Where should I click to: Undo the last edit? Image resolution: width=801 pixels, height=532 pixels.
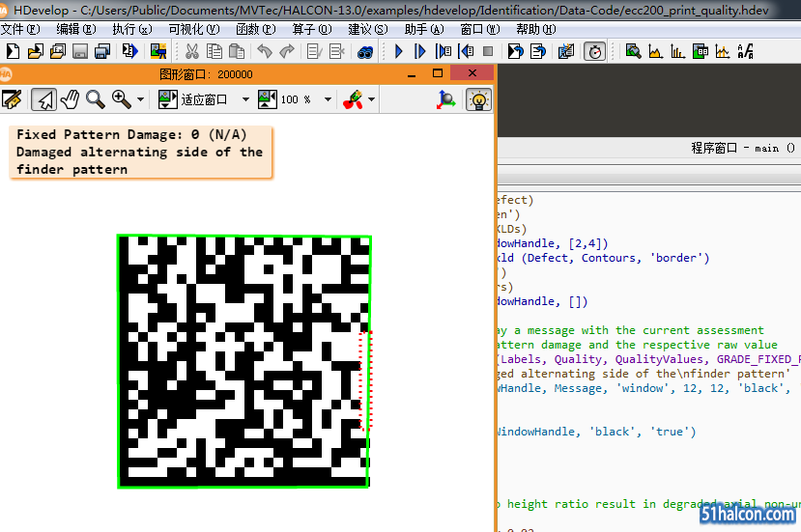coord(264,51)
